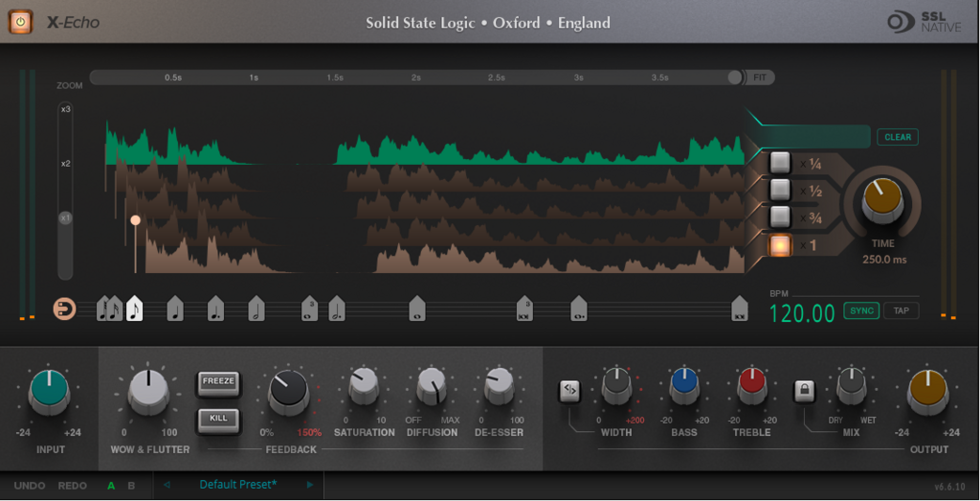The image size is (980, 501).
Task: Select preset slot B
Action: coord(131,486)
